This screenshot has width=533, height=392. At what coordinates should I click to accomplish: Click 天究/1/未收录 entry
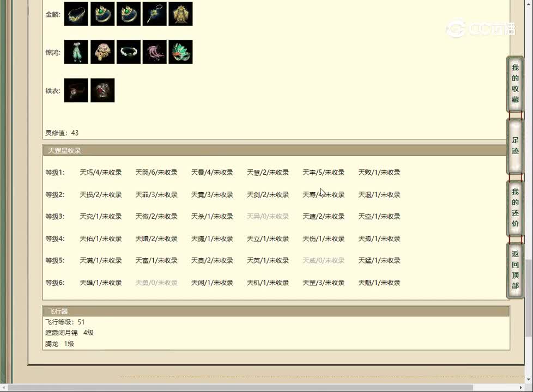[101, 216]
